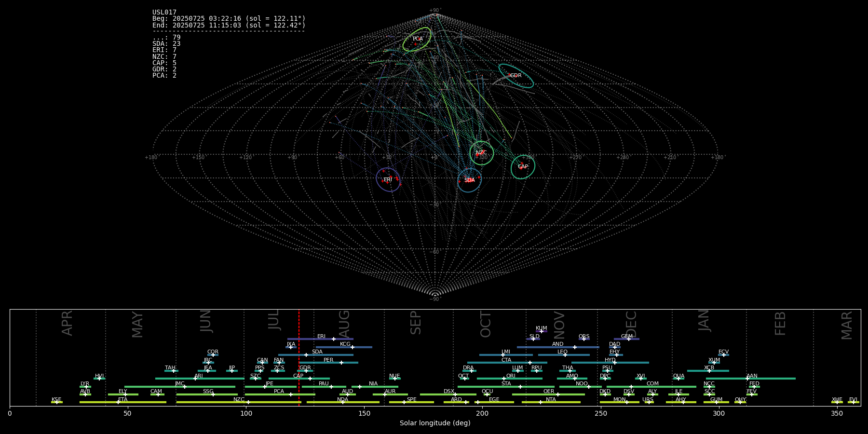The height and width of the screenshot is (434, 868).
Task: Select the AUR shower bar in the timeline
Action: click(390, 394)
